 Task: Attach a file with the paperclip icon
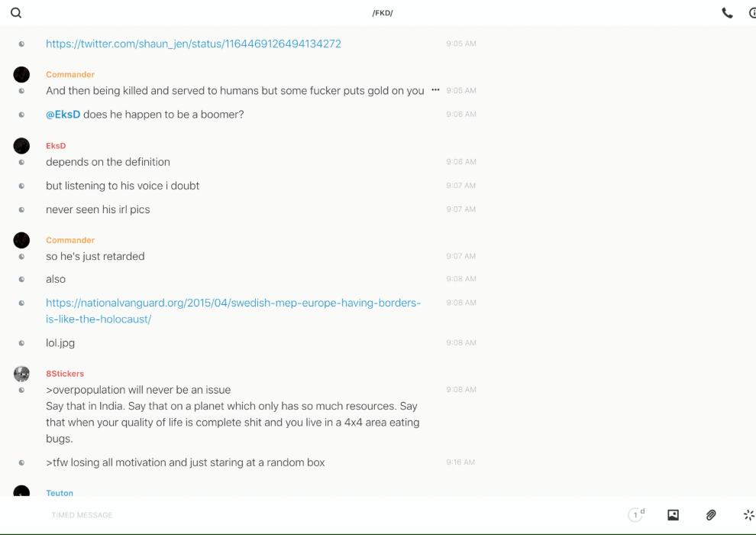click(711, 515)
